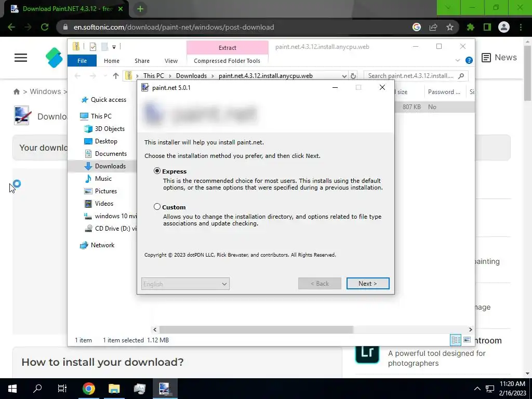Expand the Explorer ribbon chevron
Image resolution: width=532 pixels, height=399 pixels.
tap(458, 60)
